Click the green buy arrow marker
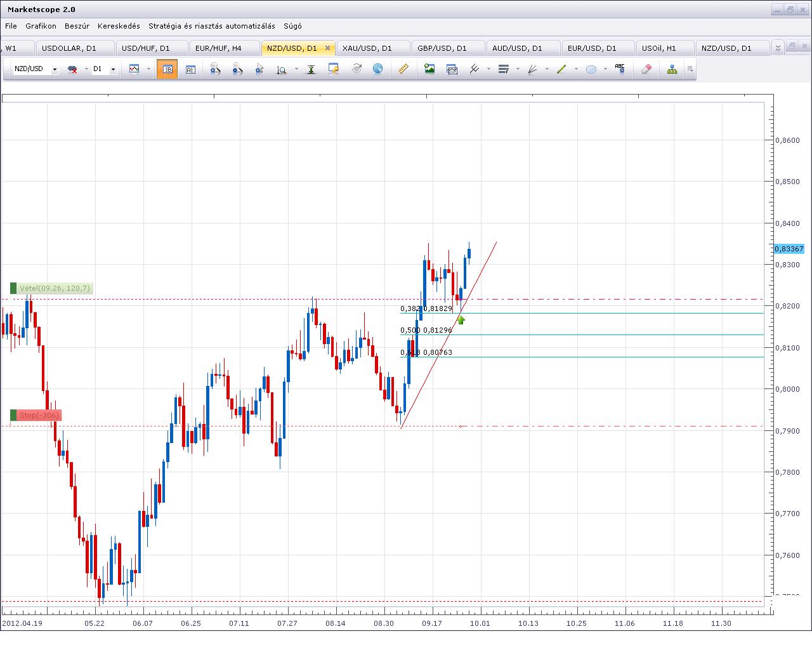Image resolution: width=812 pixels, height=650 pixels. [x=461, y=320]
